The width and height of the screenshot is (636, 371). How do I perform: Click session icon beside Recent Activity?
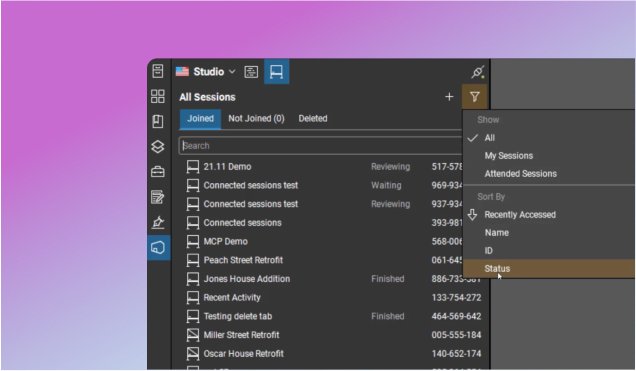(193, 297)
